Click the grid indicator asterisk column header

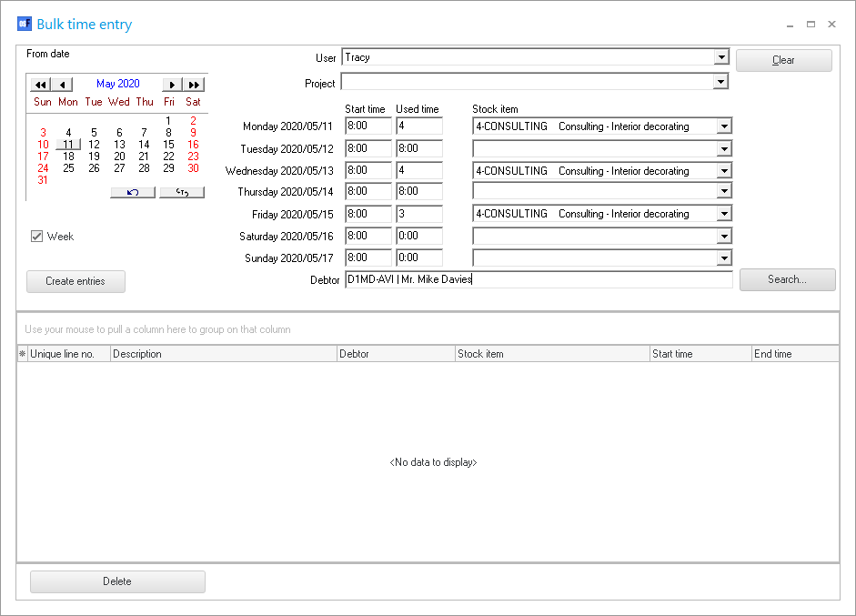point(22,354)
